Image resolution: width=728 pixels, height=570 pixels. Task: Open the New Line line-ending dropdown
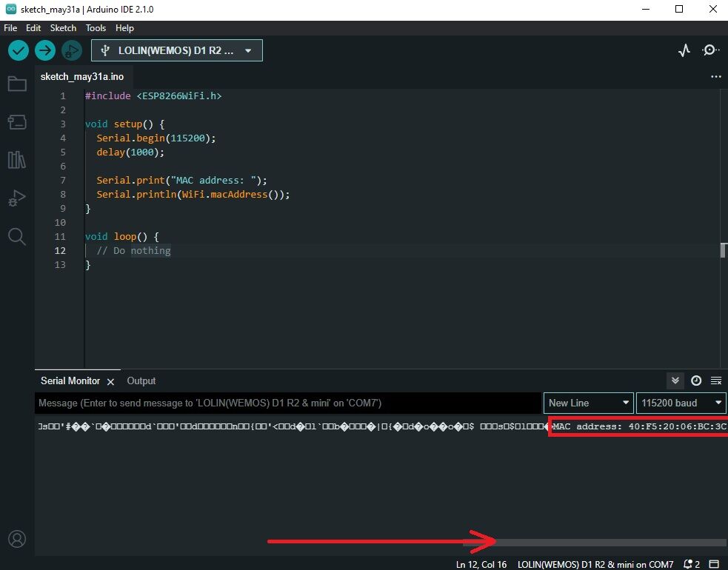click(588, 403)
